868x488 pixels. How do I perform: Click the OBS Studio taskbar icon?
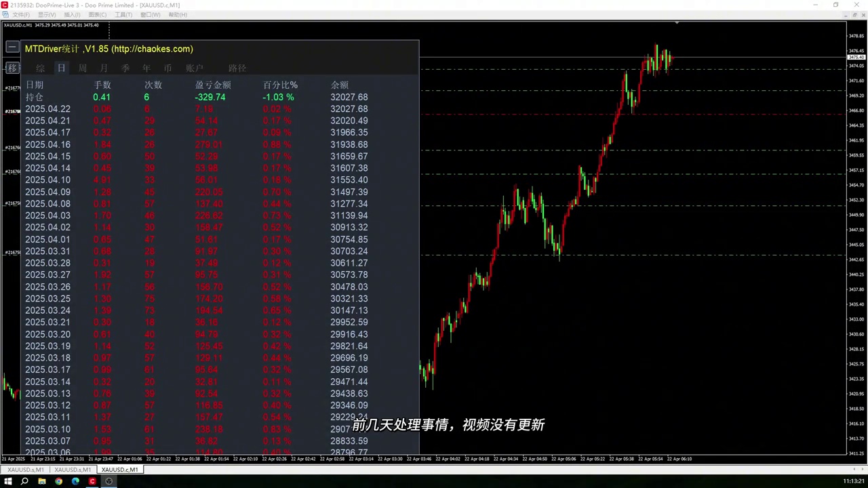click(108, 481)
